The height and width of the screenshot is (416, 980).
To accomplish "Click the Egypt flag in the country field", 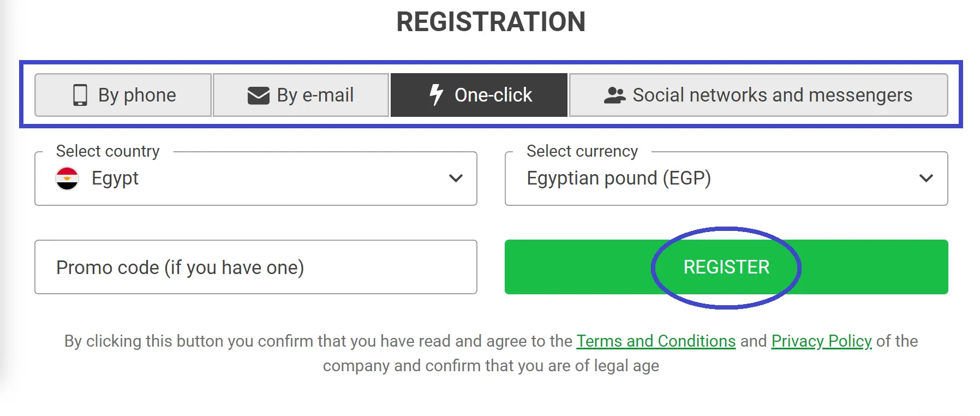I will click(66, 178).
